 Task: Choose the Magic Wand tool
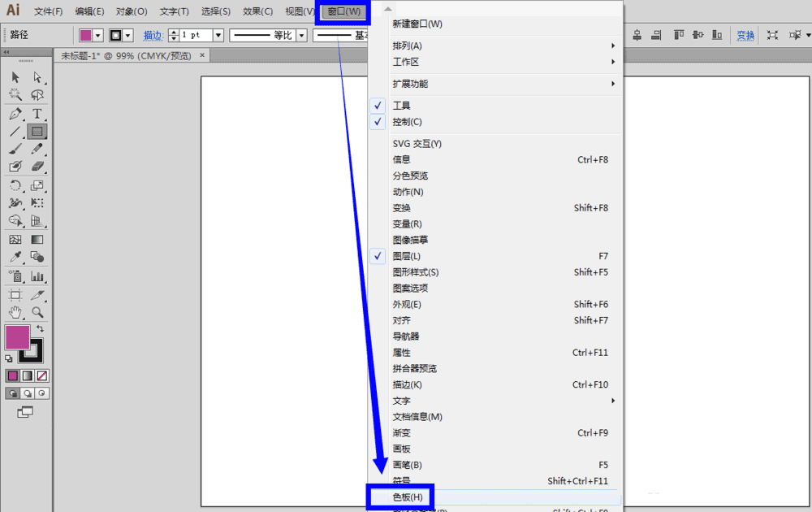15,95
